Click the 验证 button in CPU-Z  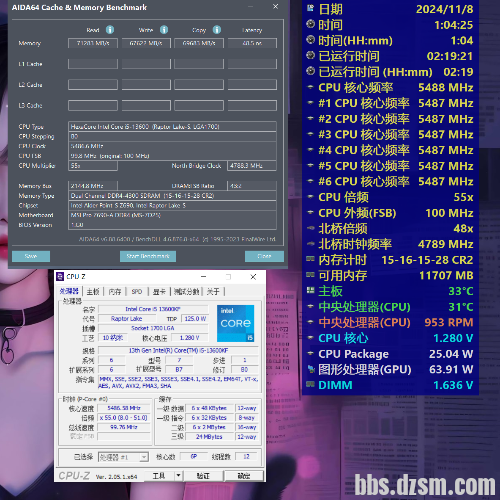pyautogui.click(x=203, y=476)
